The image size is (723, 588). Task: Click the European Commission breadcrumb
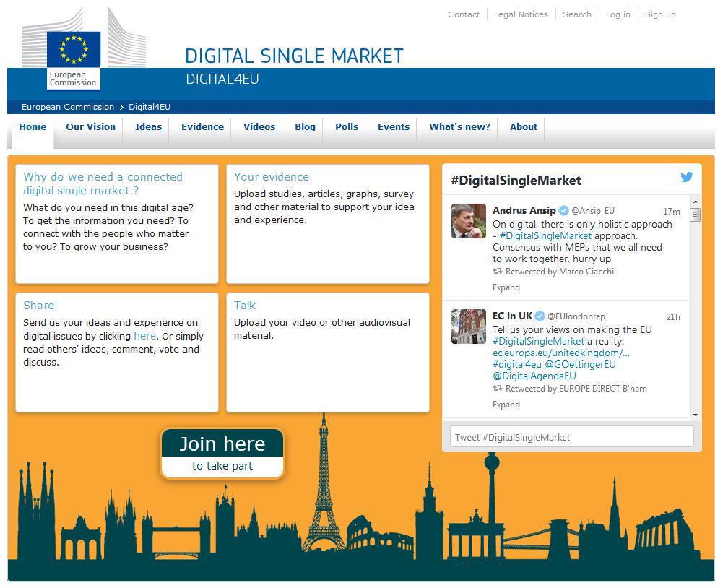coord(68,107)
